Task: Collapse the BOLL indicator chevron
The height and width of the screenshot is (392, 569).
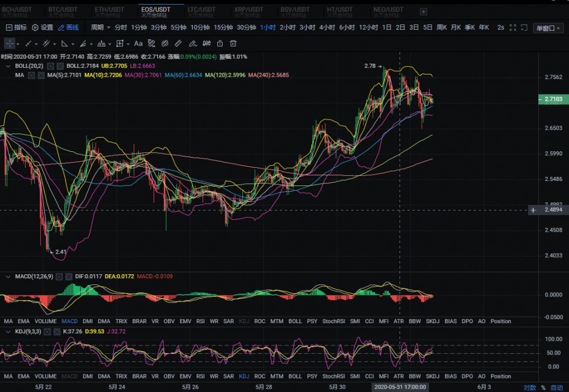Action: (x=8, y=66)
